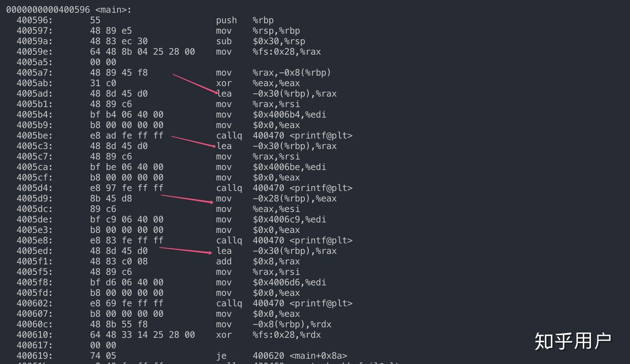Click the $0x4006d6,%edi operand
This screenshot has height=364, width=630.
pos(289,282)
